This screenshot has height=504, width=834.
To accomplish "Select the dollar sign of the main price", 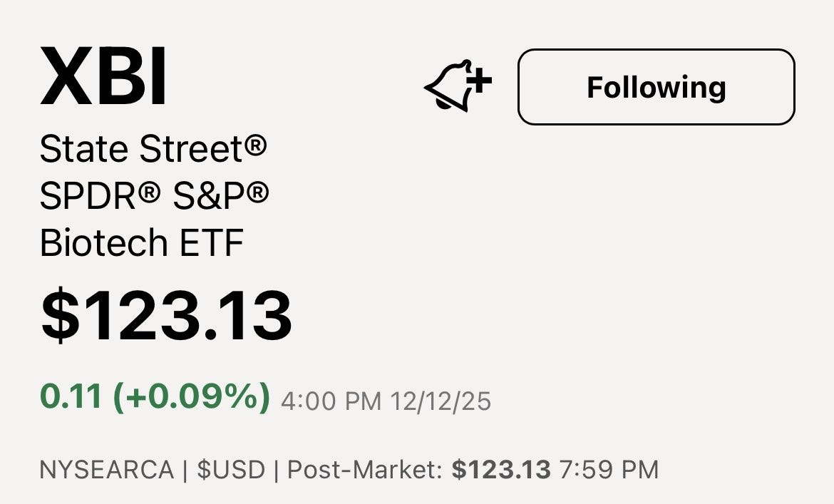I will 60,315.
